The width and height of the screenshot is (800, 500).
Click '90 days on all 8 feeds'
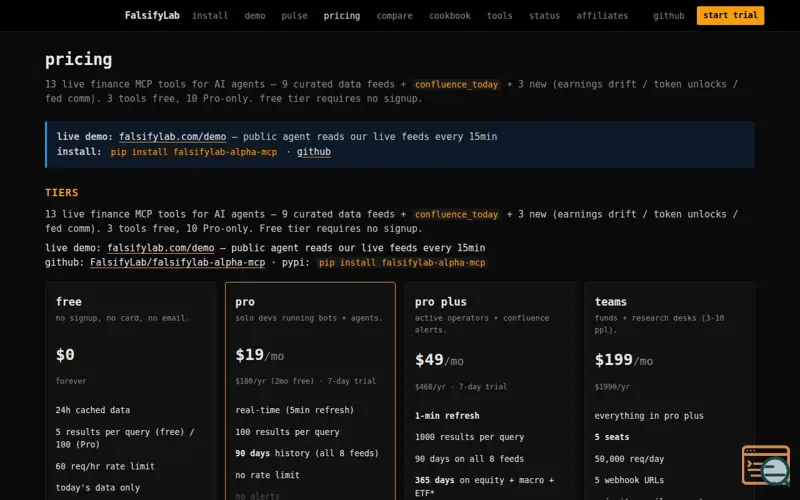tap(469, 459)
